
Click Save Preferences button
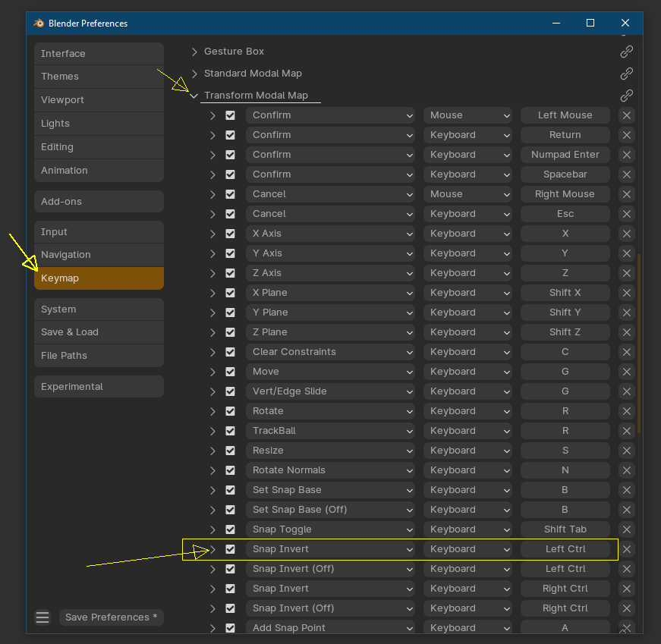click(112, 617)
